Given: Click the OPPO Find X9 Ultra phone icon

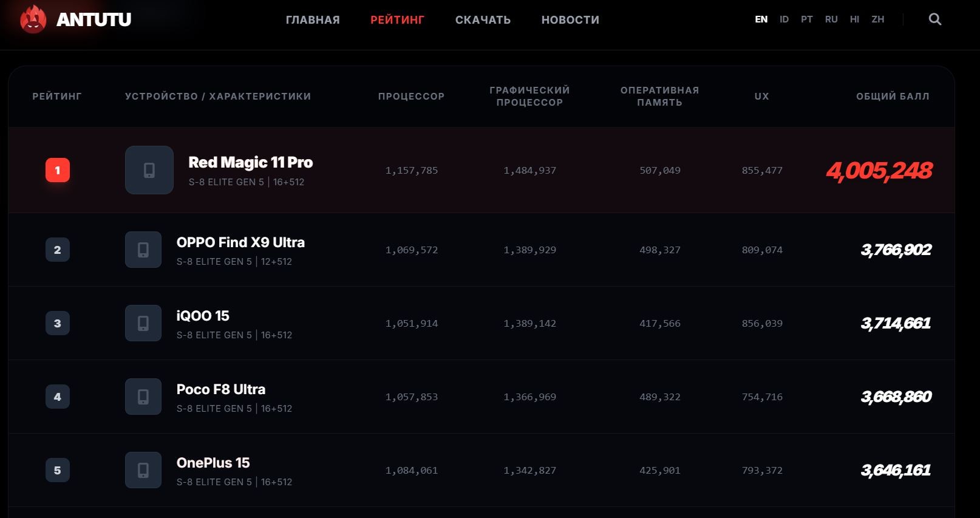Looking at the screenshot, I should click(x=143, y=250).
